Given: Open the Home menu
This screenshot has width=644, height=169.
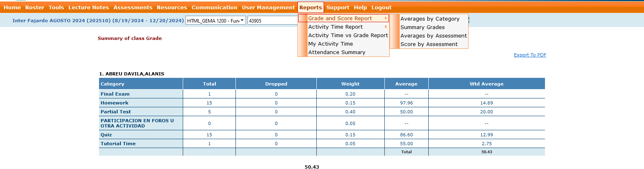Looking at the screenshot, I should pyautogui.click(x=12, y=7).
